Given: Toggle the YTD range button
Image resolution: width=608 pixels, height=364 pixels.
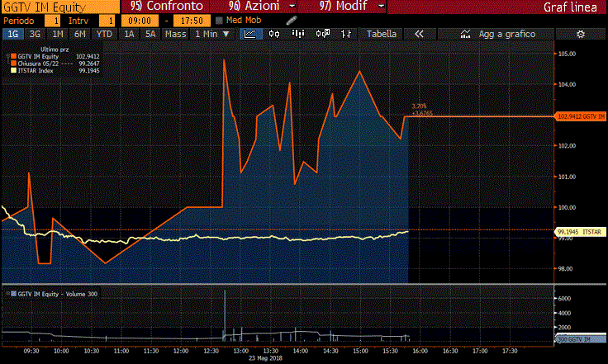Looking at the screenshot, I should coord(104,34).
